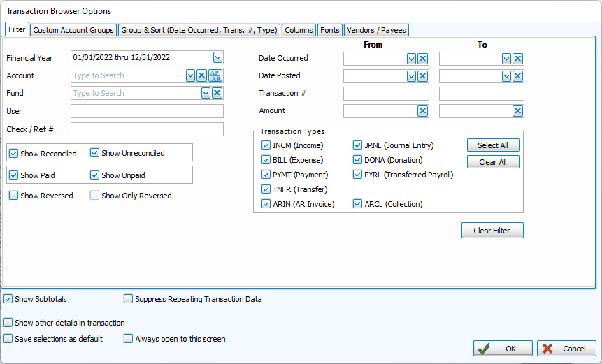Clear the Amount To field
The width and height of the screenshot is (602, 364).
517,111
